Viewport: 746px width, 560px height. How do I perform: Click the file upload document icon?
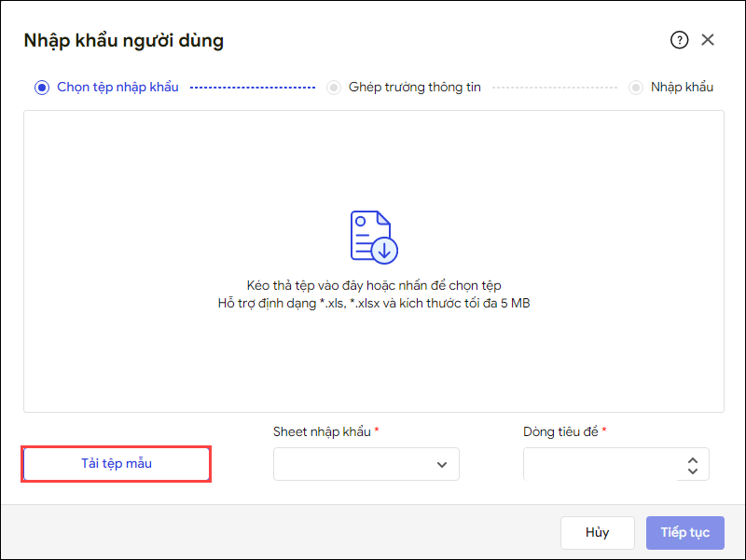pyautogui.click(x=373, y=236)
